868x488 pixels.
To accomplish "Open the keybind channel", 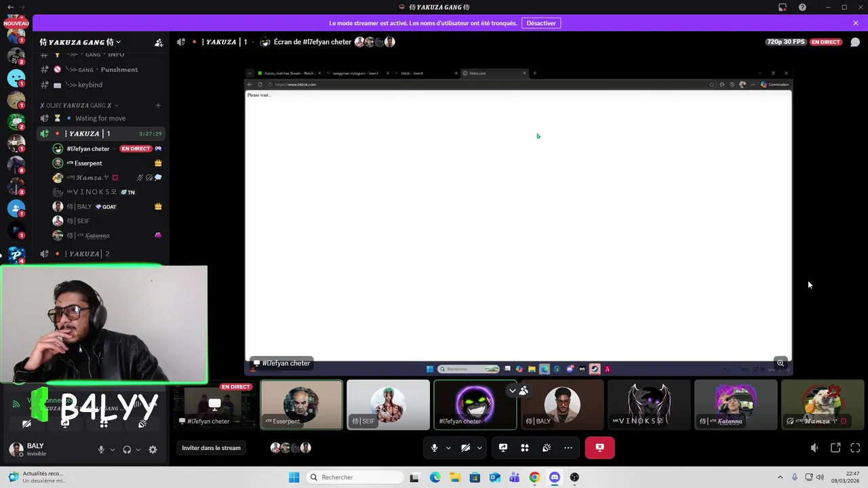I will click(100, 85).
